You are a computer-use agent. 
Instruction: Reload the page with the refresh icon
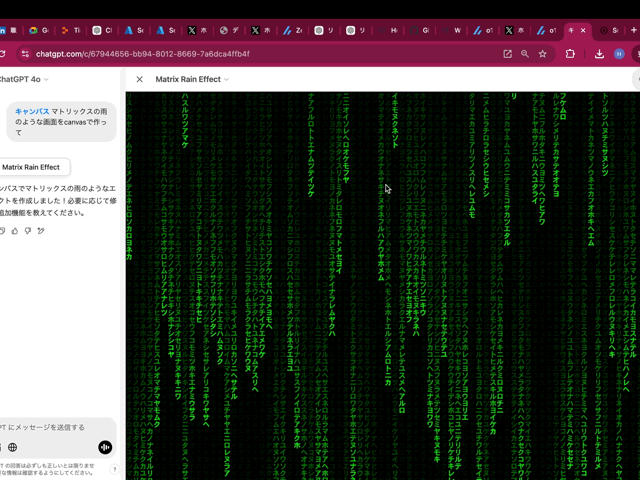[2, 54]
